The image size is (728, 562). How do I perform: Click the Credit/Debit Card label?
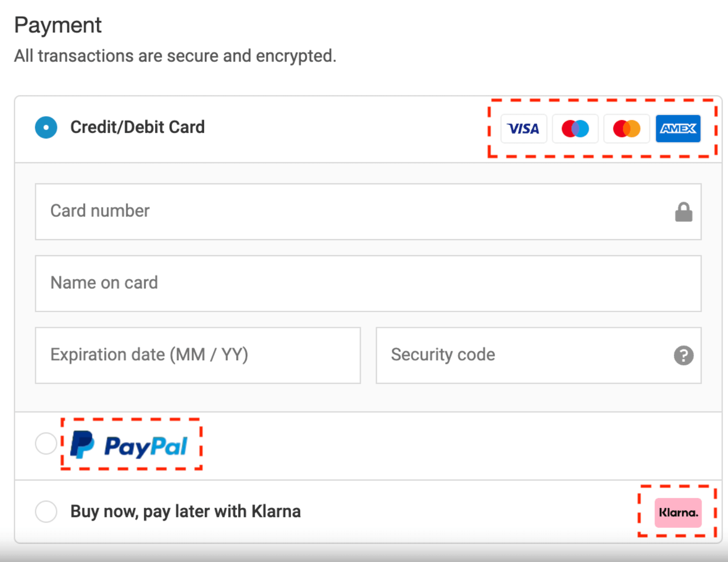point(138,127)
